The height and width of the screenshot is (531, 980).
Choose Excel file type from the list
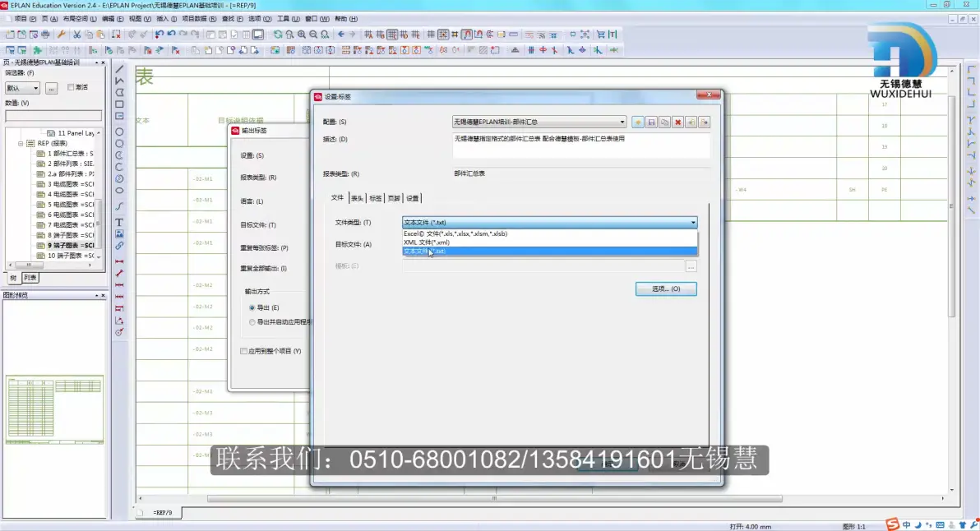coord(549,233)
